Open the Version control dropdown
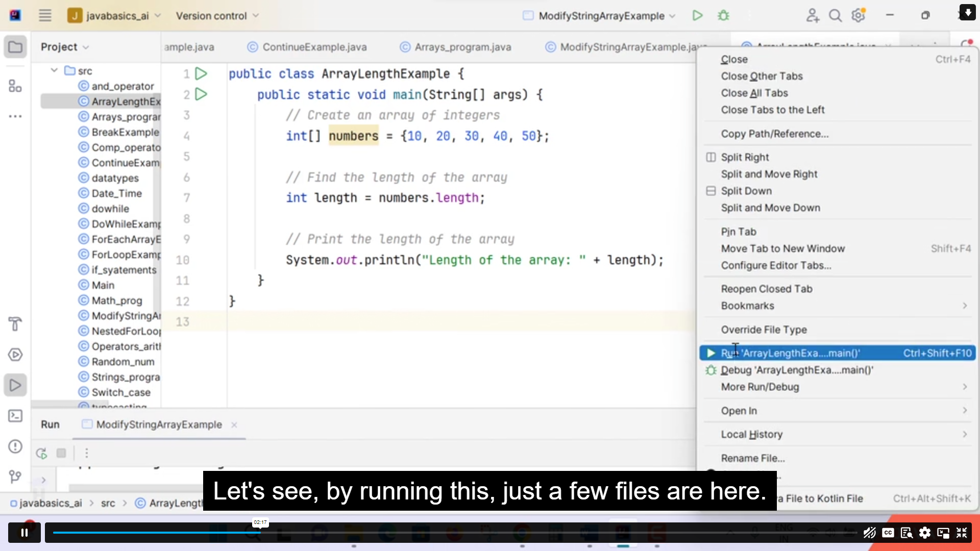 216,16
